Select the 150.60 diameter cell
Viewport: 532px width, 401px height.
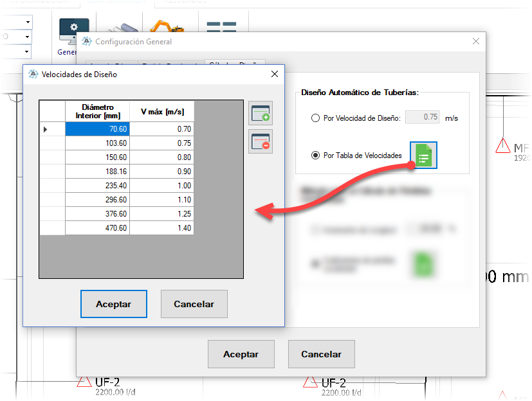click(x=97, y=157)
